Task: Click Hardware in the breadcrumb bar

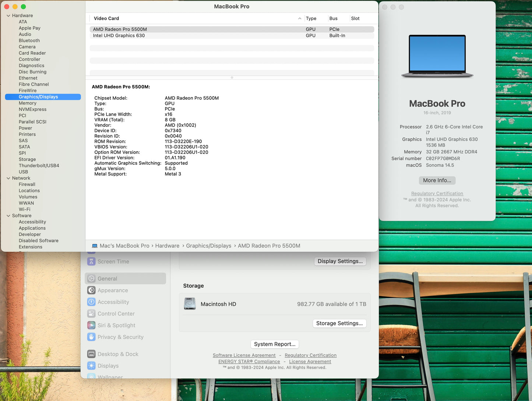Action: [167, 246]
